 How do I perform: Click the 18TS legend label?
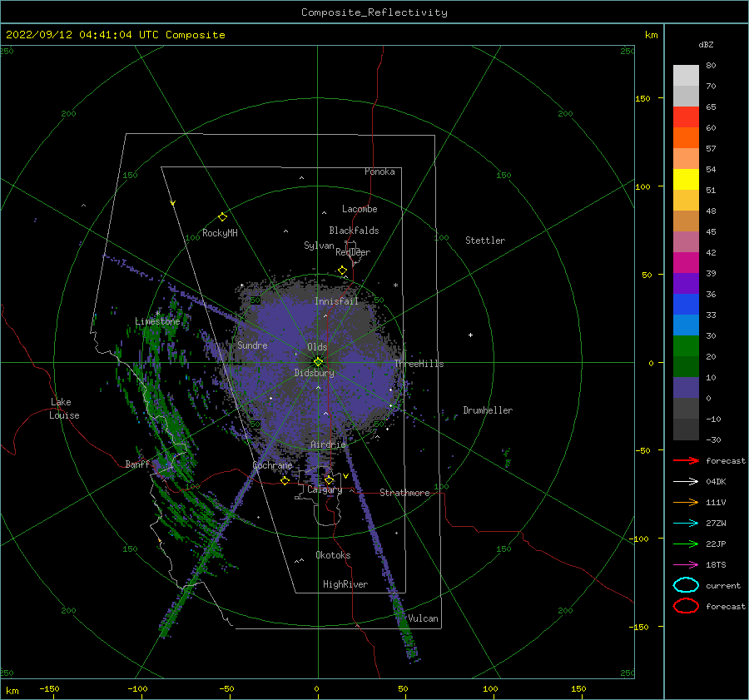[x=716, y=565]
